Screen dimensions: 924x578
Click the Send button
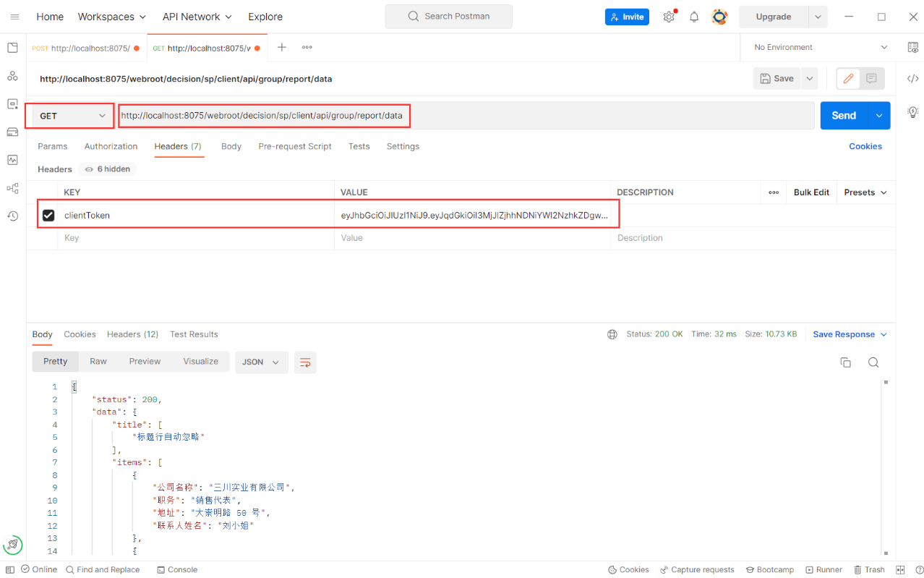844,116
